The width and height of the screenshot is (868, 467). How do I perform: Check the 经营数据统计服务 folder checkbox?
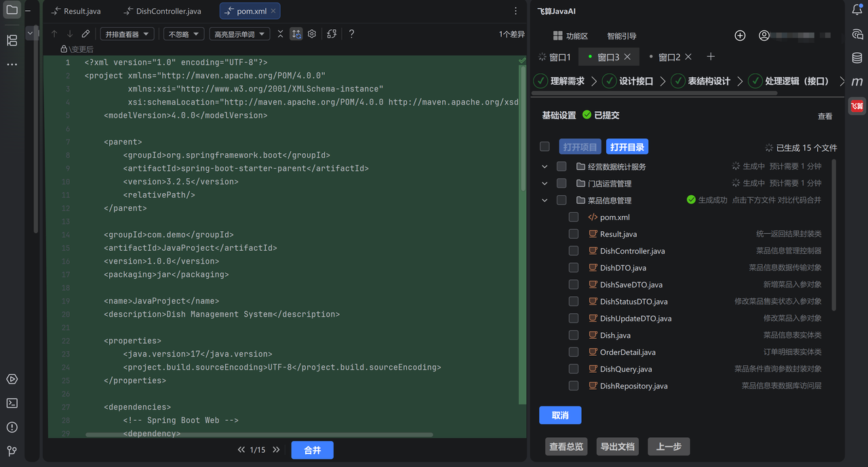click(x=561, y=166)
